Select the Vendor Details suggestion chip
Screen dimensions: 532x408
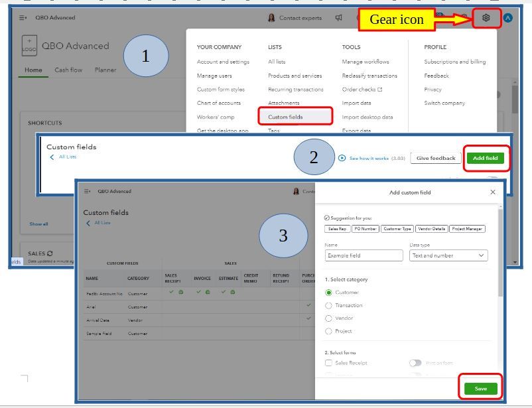[432, 229]
